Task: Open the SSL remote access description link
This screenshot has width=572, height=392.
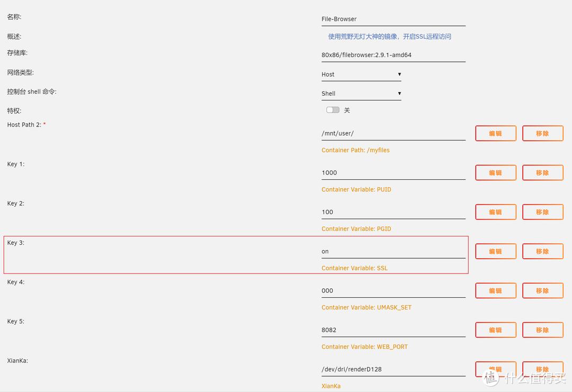Action: pyautogui.click(x=389, y=37)
